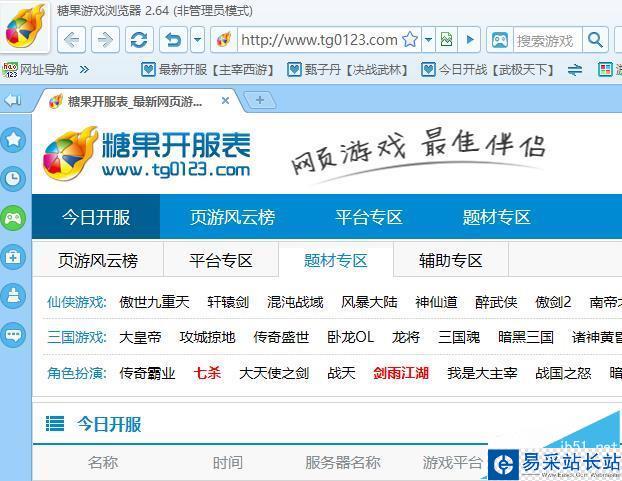Collapse sidebar with the left arrow icon
This screenshot has width=622, height=481.
coord(13,101)
